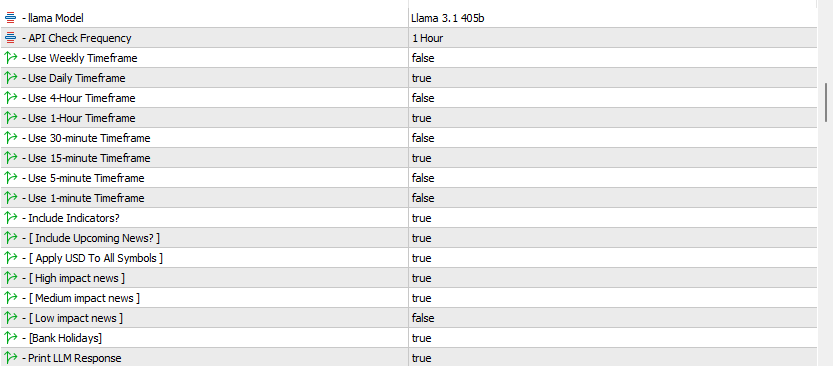The height and width of the screenshot is (366, 833).
Task: Click the Apply USD To All Symbols label
Action: pos(96,258)
